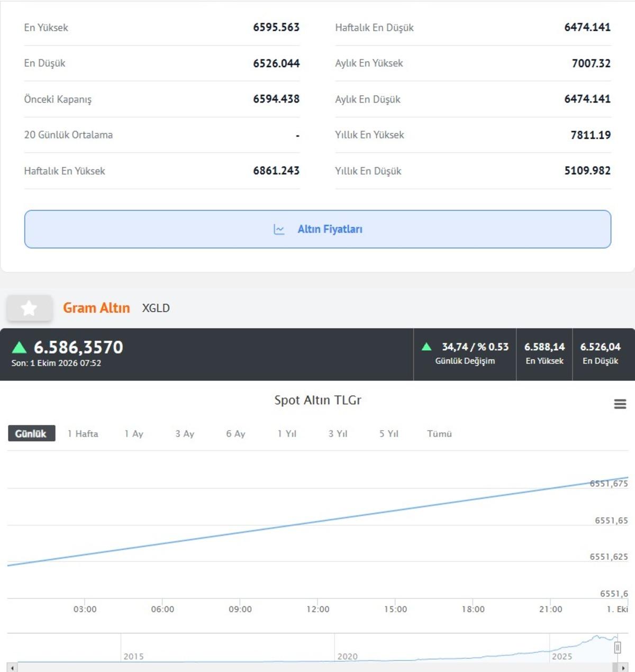Viewport: 635px width, 672px height.
Task: Click the blue price line in chart
Action: (317, 522)
